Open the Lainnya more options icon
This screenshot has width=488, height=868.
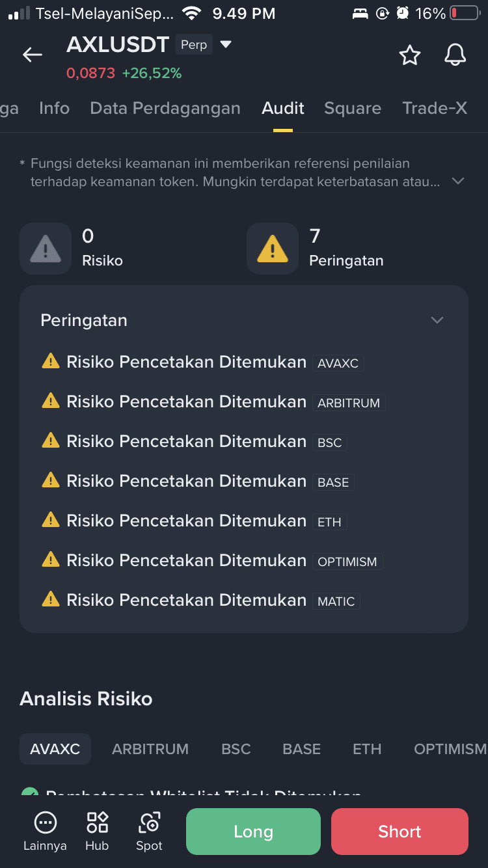coord(45,822)
